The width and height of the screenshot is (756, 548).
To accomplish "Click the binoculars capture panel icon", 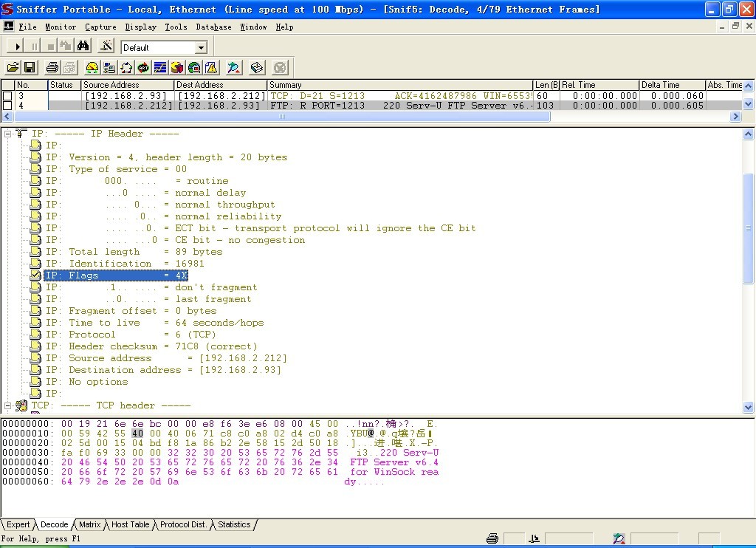I will tap(83, 47).
